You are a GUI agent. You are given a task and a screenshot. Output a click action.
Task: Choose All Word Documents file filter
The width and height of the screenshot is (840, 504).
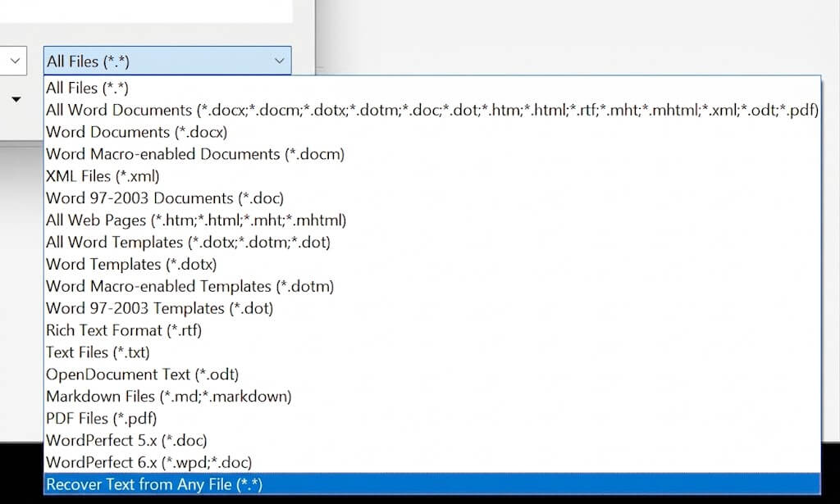click(x=431, y=110)
